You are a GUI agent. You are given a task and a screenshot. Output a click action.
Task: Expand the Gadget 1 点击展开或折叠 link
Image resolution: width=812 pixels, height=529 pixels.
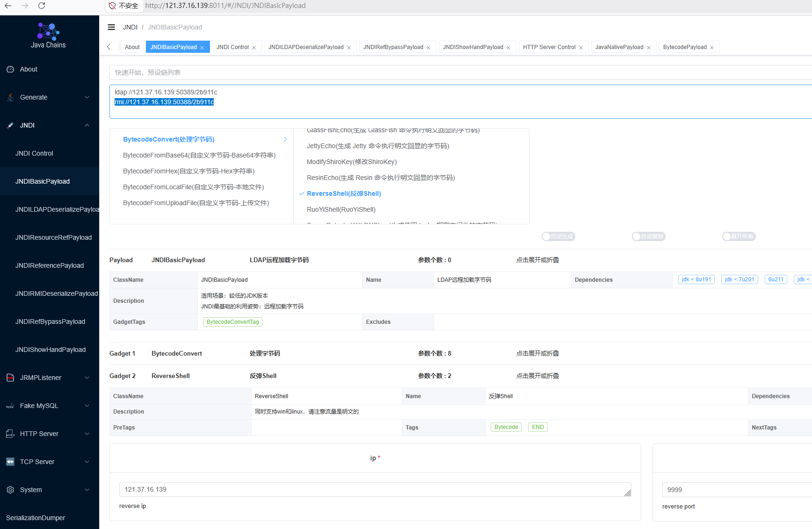537,353
